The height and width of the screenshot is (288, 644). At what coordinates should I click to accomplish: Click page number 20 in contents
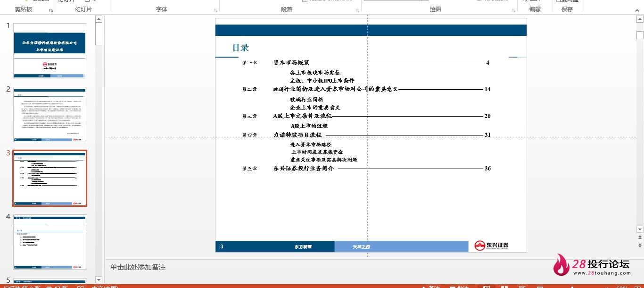(x=487, y=116)
